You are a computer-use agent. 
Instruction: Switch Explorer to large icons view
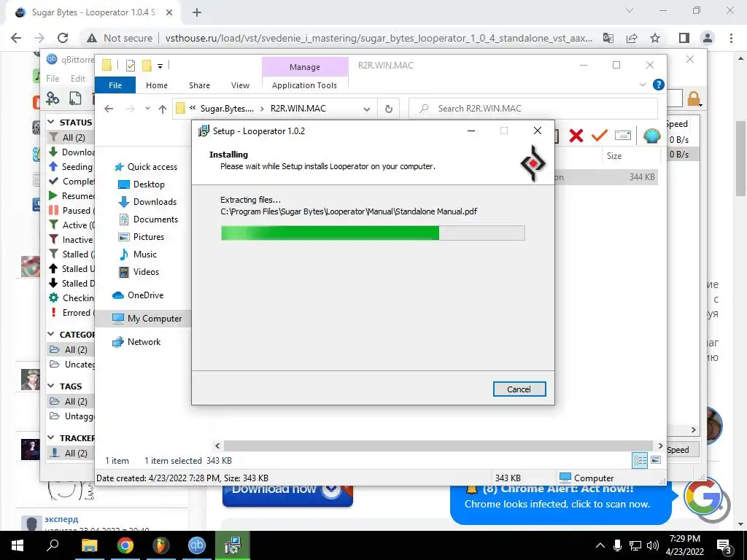[656, 460]
